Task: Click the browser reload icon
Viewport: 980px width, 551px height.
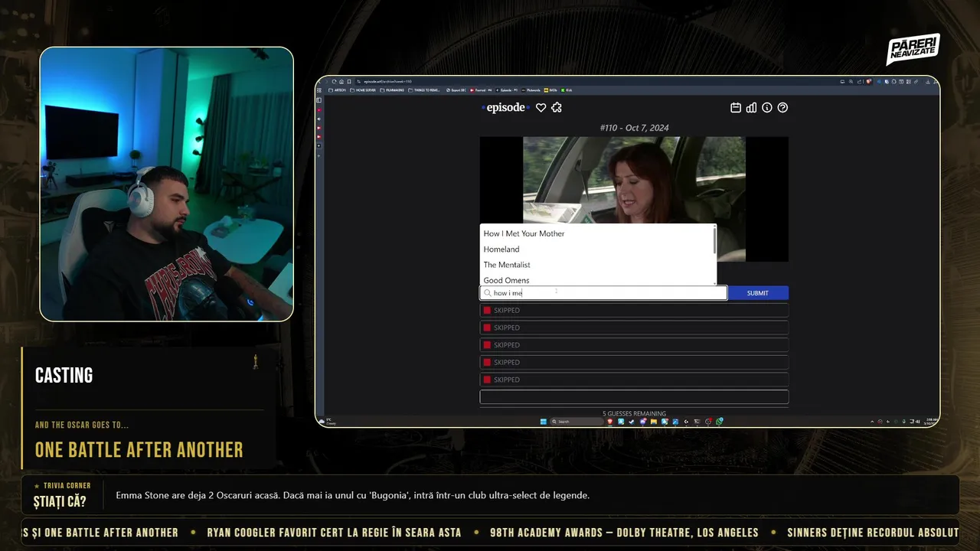Action: click(334, 81)
